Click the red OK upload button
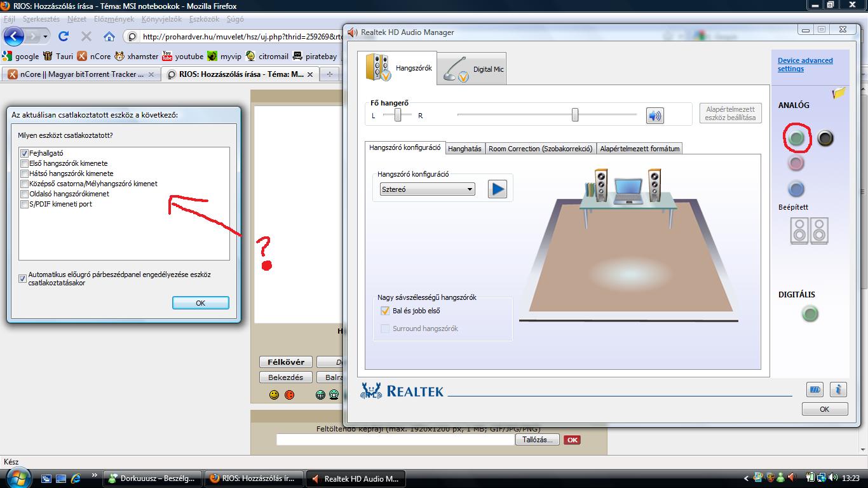Image resolution: width=868 pixels, height=488 pixels. 572,440
